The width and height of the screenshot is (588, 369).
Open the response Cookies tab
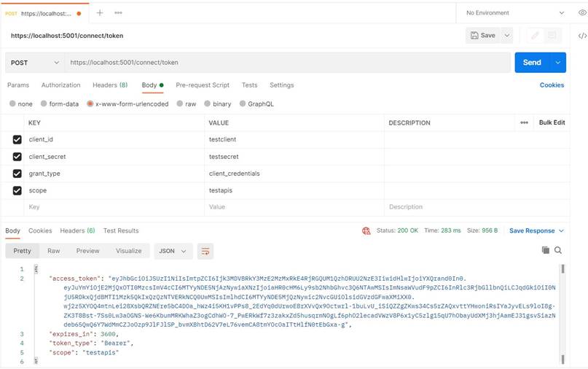coord(40,230)
